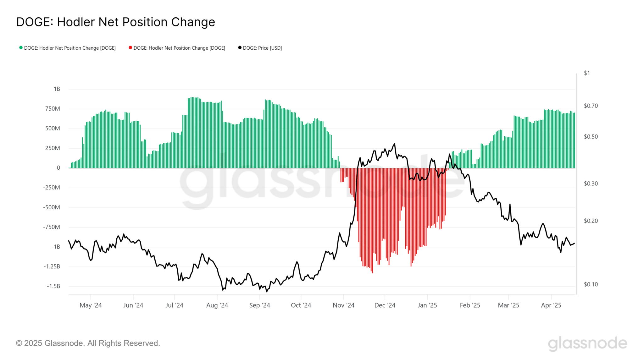This screenshot has width=644, height=362.
Task: Click the red legend dot
Action: tap(130, 48)
